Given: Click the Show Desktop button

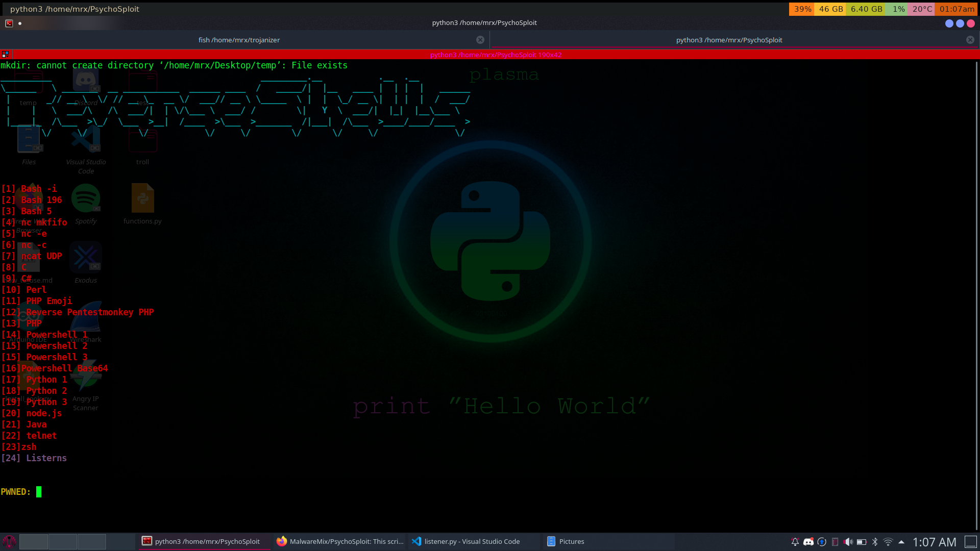Looking at the screenshot, I should [970, 542].
